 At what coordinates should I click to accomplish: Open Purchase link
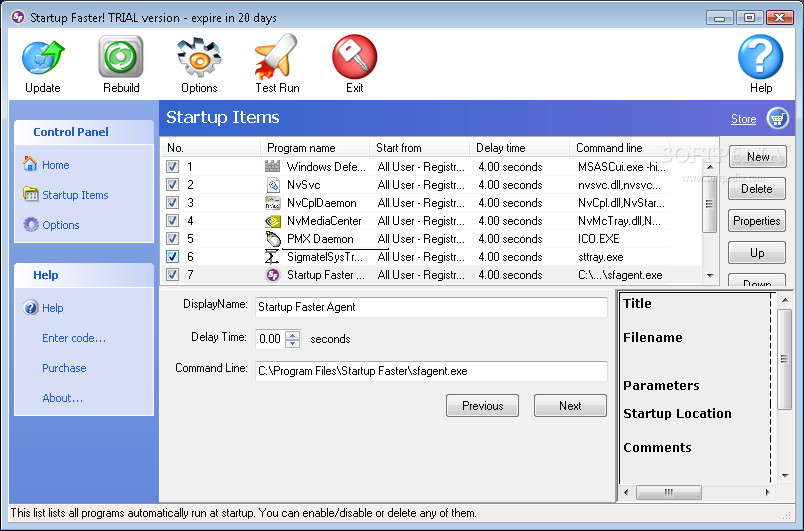tap(64, 368)
